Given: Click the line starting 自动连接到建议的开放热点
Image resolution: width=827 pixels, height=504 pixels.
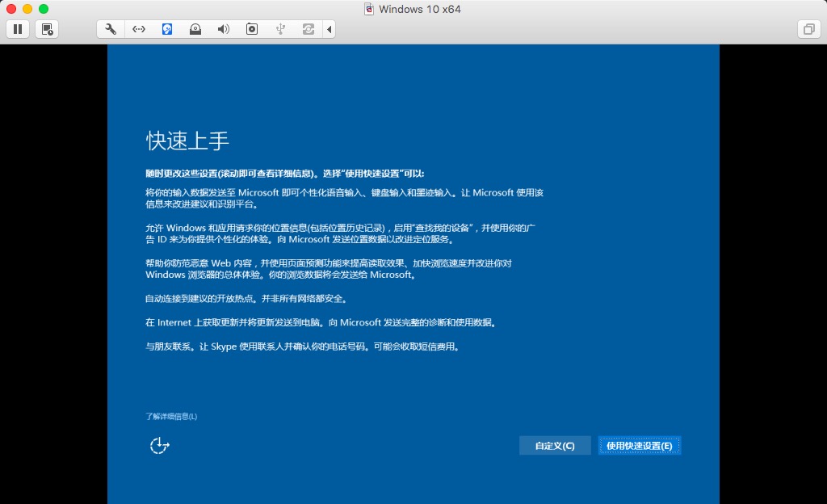Looking at the screenshot, I should tap(247, 299).
